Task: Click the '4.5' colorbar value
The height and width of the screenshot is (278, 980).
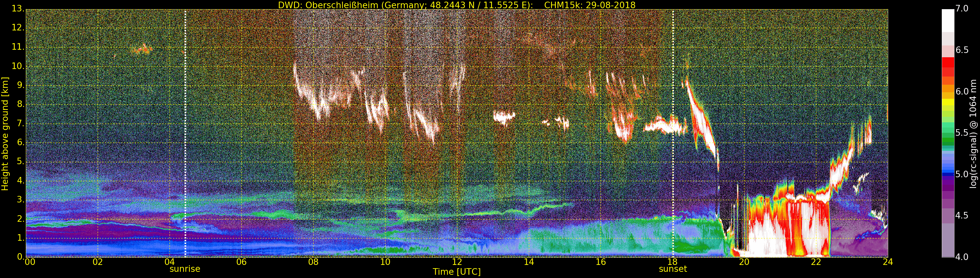Action: coord(962,216)
